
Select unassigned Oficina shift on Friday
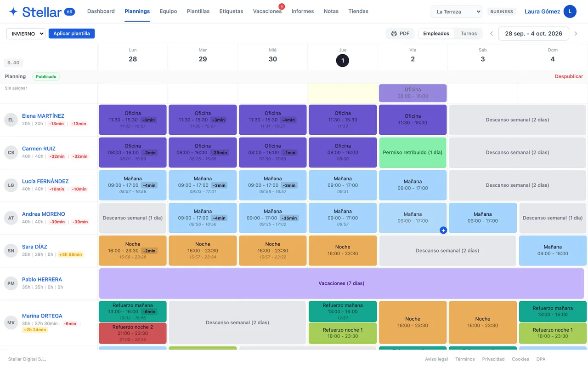pyautogui.click(x=413, y=93)
